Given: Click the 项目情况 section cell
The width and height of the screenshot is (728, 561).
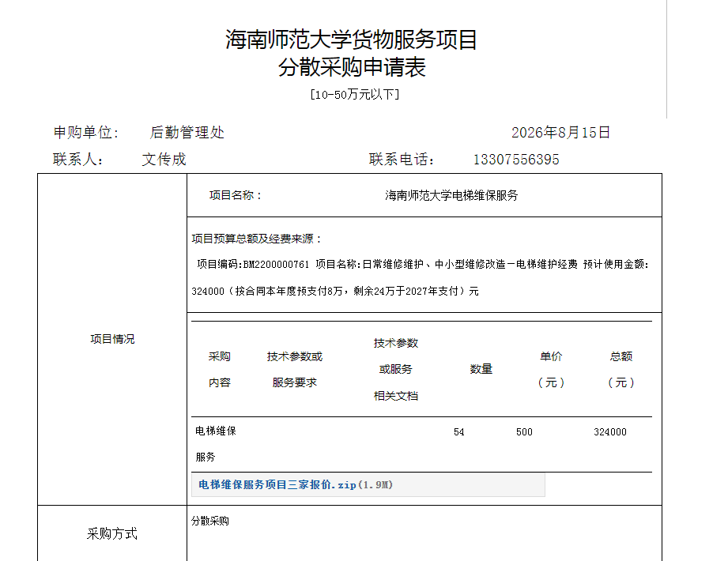Looking at the screenshot, I should [x=112, y=339].
